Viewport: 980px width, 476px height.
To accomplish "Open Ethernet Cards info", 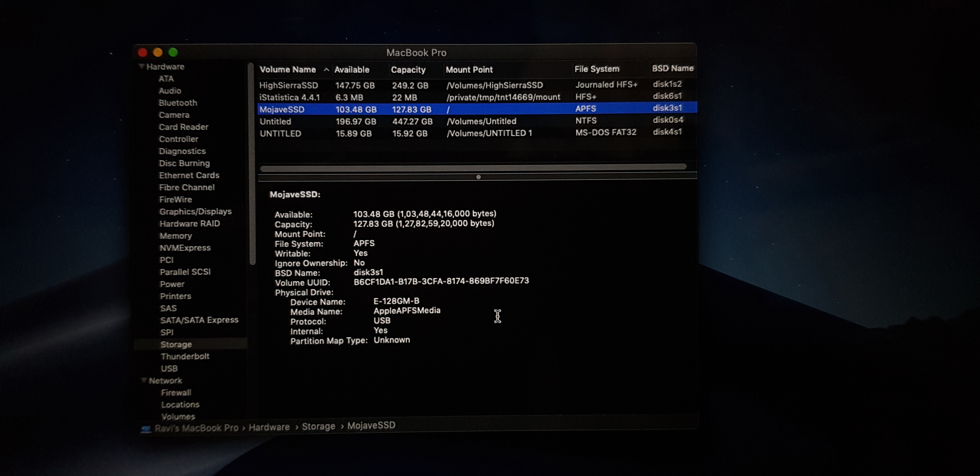I will pyautogui.click(x=189, y=175).
